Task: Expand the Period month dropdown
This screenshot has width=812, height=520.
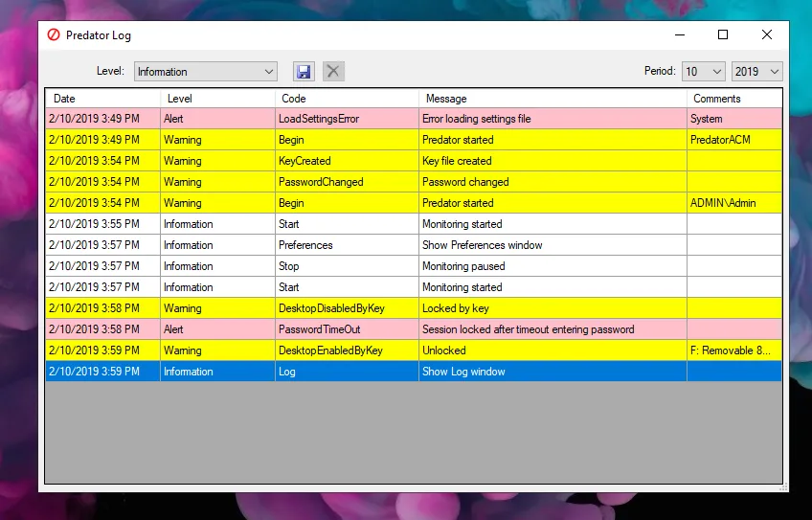Action: (x=703, y=72)
